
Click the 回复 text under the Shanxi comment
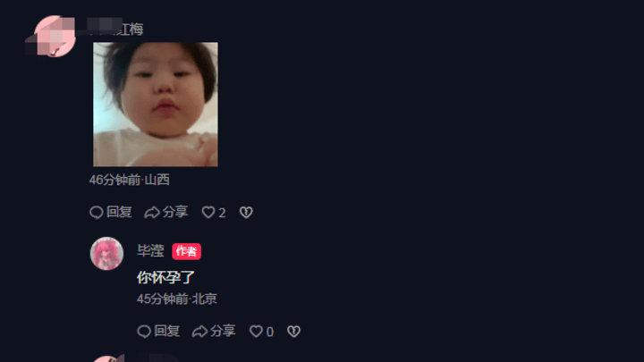119,212
